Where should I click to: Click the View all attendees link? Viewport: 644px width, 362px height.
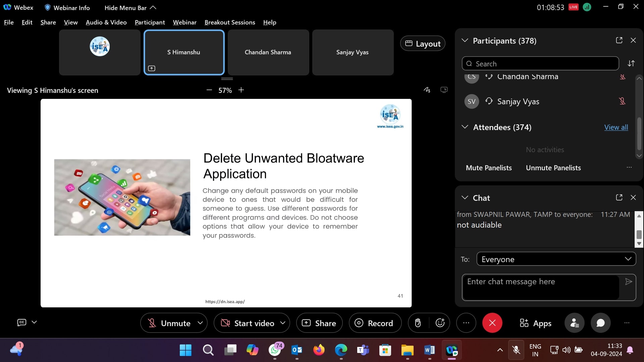[x=616, y=127]
